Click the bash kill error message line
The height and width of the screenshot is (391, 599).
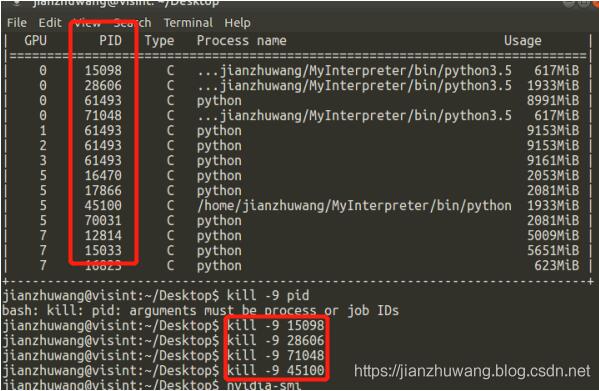click(x=201, y=311)
